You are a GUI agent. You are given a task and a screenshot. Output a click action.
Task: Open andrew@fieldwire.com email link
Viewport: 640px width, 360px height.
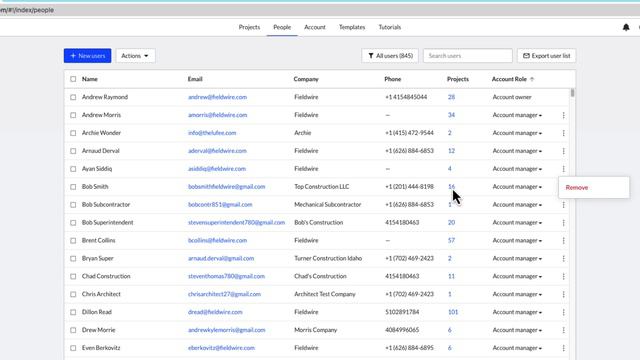[x=217, y=97]
